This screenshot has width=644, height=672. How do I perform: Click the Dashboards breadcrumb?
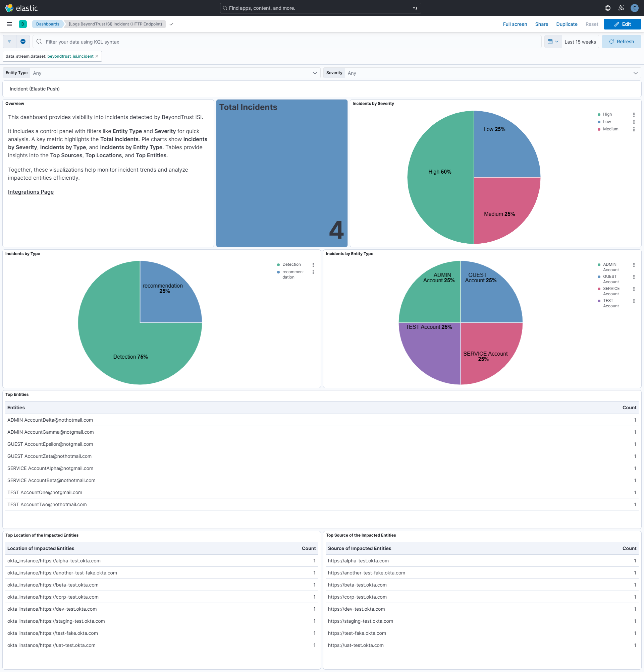(x=48, y=24)
